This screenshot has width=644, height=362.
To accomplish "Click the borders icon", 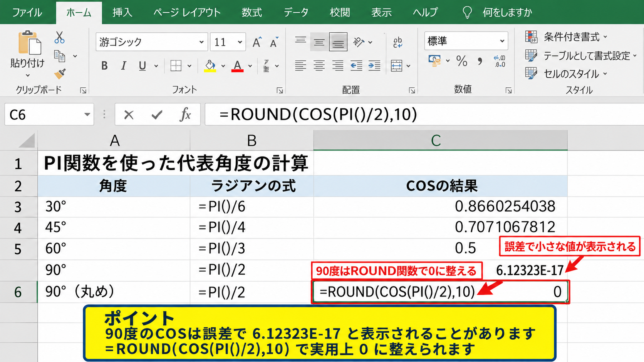I will pos(176,65).
